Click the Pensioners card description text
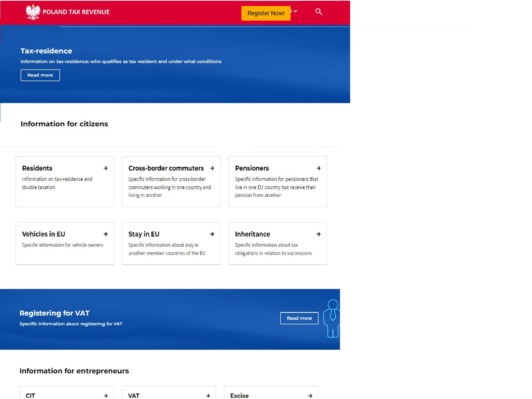 pos(276,187)
